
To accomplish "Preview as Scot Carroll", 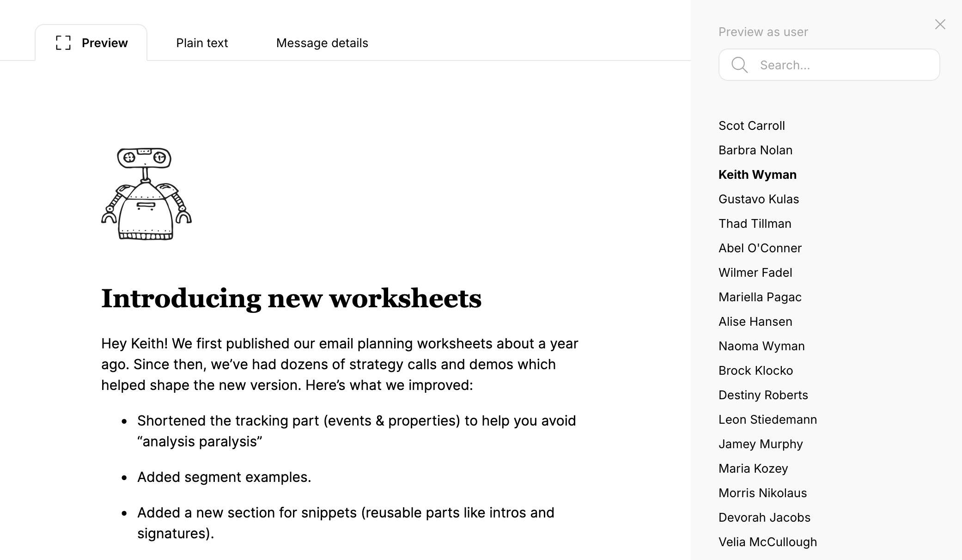I will (751, 126).
